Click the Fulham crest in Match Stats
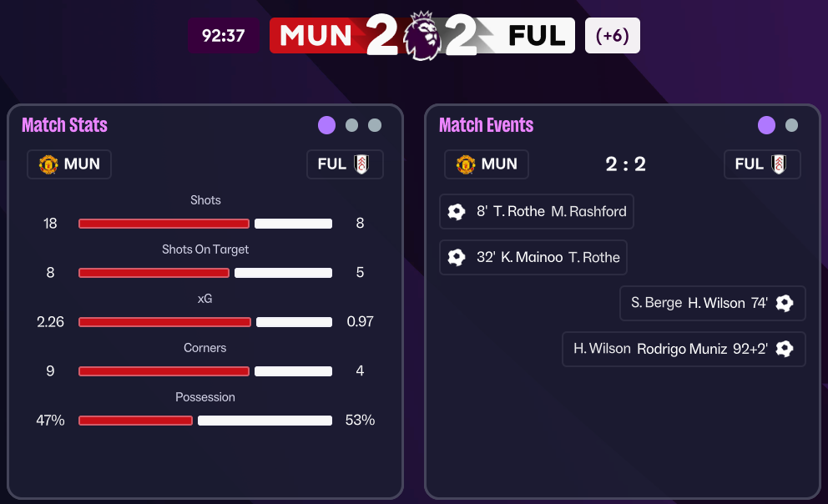Viewport: 828px width, 504px height. (x=361, y=164)
